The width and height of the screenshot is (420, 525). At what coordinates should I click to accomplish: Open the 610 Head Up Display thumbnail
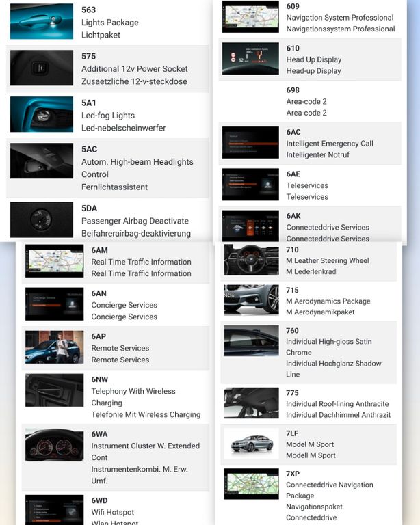(250, 59)
